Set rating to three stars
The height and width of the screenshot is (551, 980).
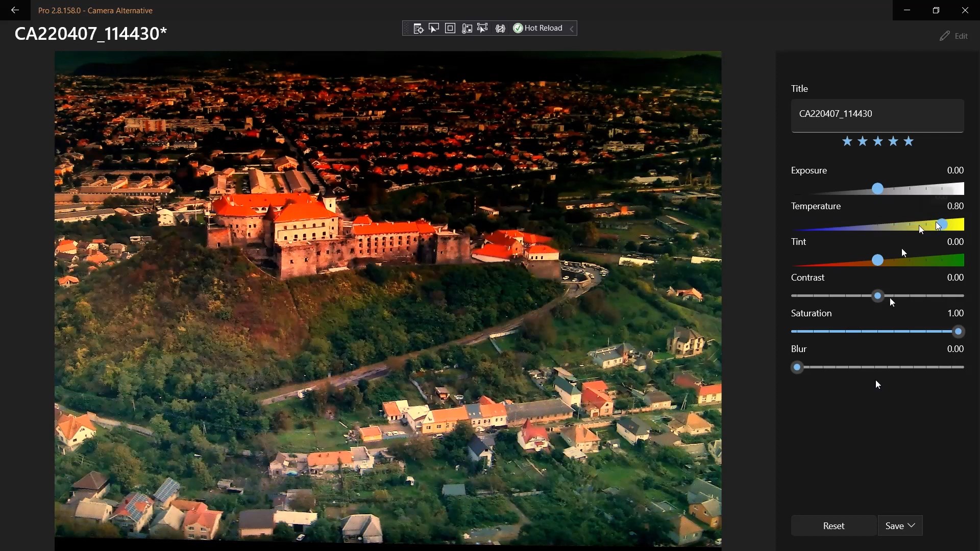tap(878, 141)
